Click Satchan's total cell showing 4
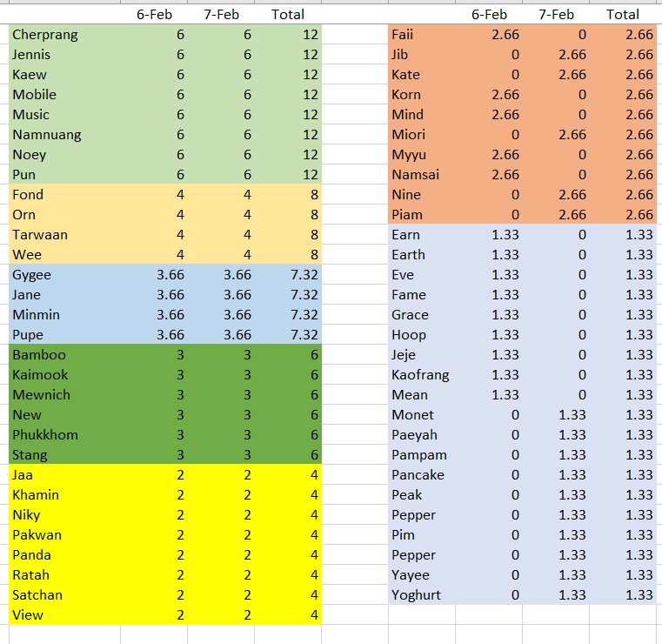The image size is (662, 644). [x=288, y=595]
